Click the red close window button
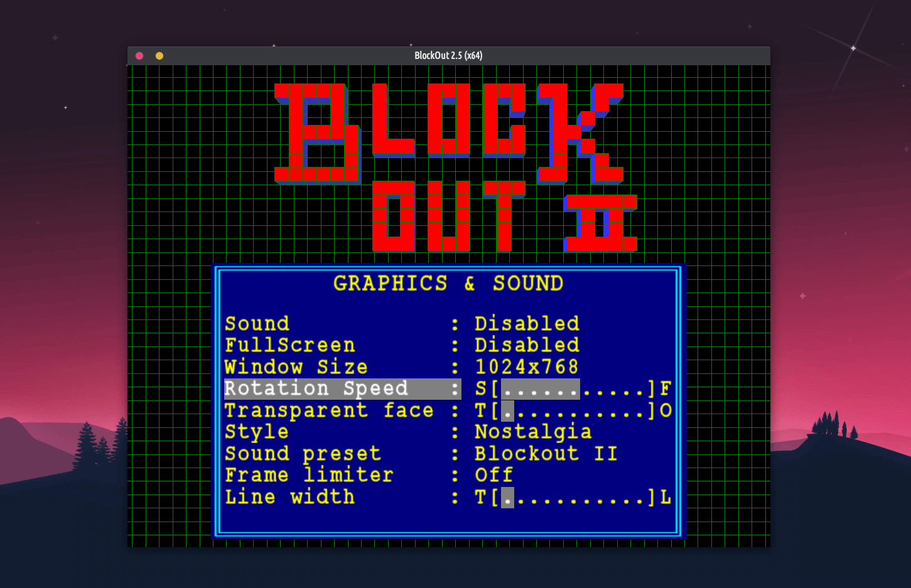Viewport: 911px width, 588px height. point(139,56)
